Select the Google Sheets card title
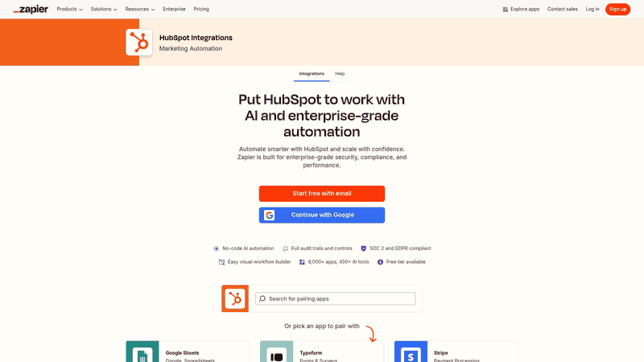Viewport: 644px width, 362px height. tap(182, 353)
